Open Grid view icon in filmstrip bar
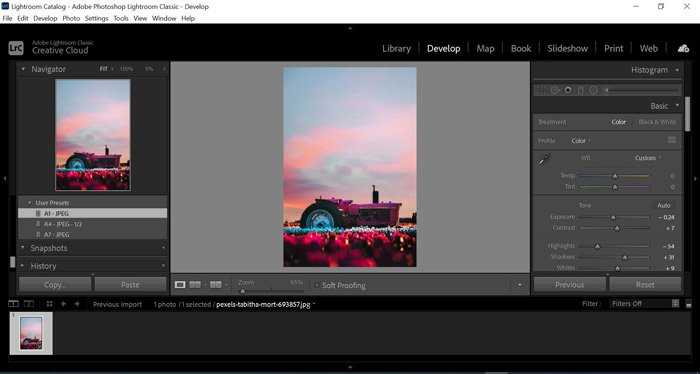The width and height of the screenshot is (700, 374). (49, 304)
